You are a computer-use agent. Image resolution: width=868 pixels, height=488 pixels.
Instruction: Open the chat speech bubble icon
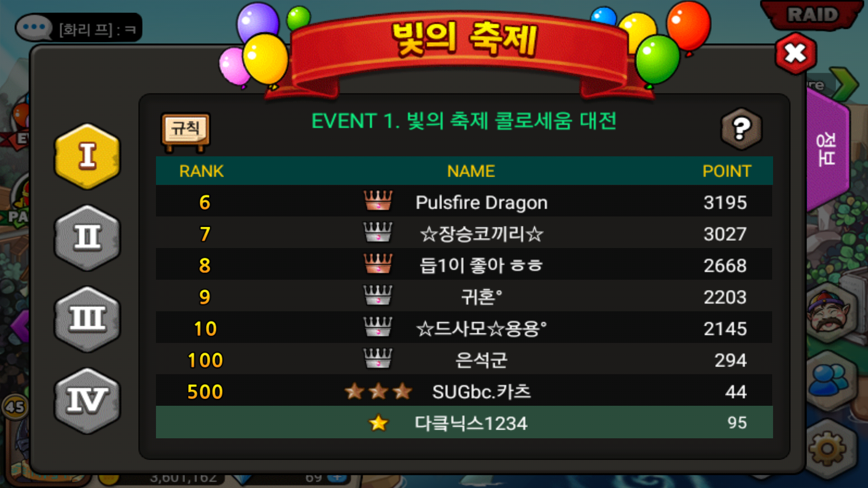[x=34, y=27]
